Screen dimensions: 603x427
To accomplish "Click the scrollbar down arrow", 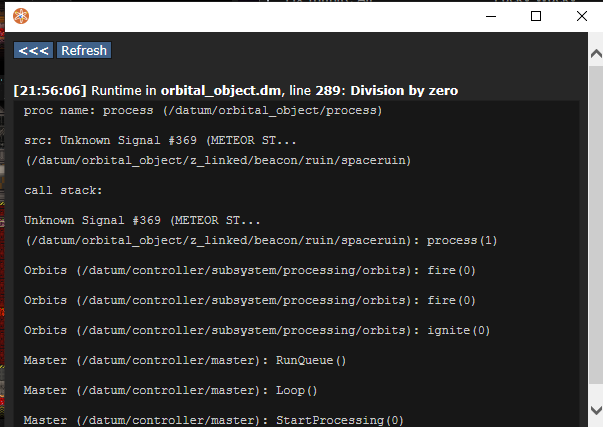I will (x=596, y=410).
